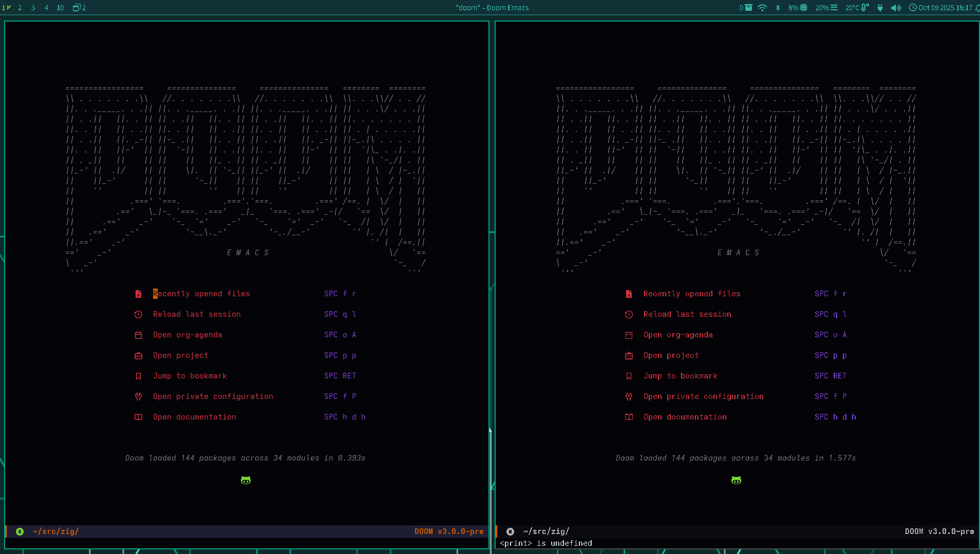980x554 pixels.
Task: Click the org-agenda calendar icon in left window
Action: (x=138, y=335)
